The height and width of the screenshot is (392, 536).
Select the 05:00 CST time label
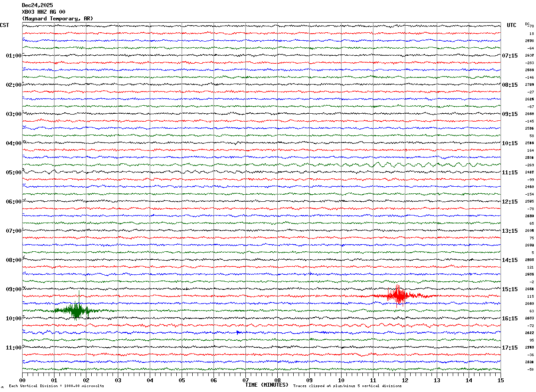coord(13,173)
